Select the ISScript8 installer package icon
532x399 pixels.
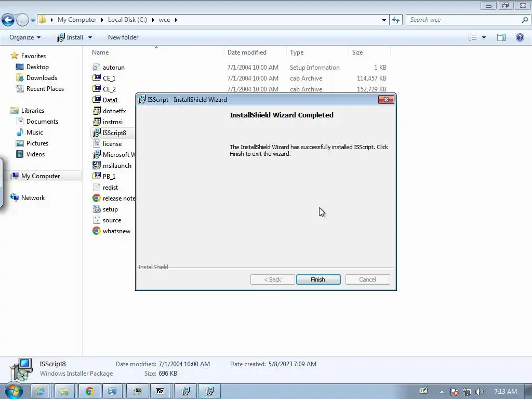(x=97, y=132)
